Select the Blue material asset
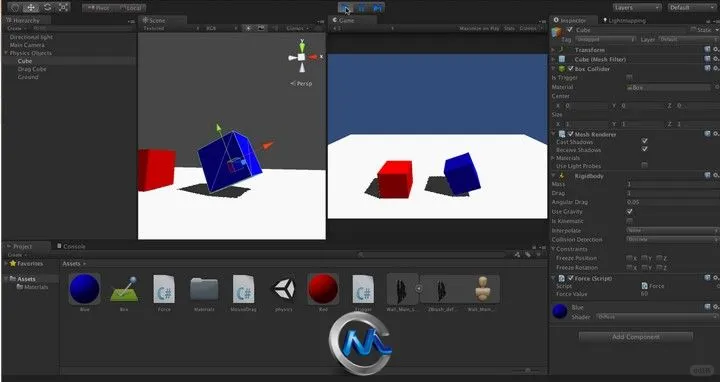The height and width of the screenshot is (382, 720). [84, 289]
